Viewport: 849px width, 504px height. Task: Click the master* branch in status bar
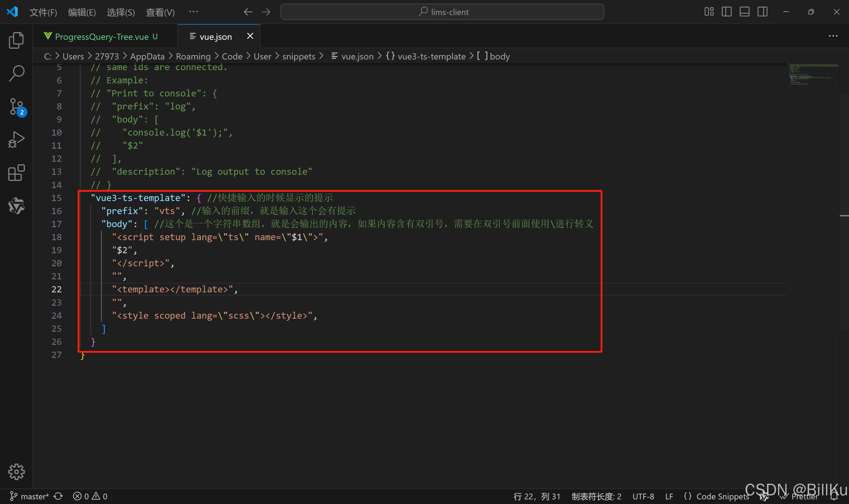(30, 496)
